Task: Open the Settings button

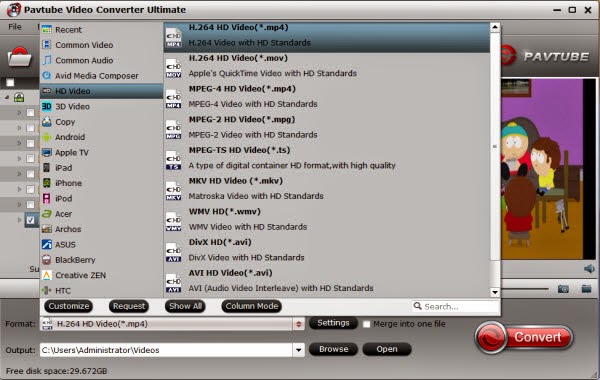Action: 333,323
